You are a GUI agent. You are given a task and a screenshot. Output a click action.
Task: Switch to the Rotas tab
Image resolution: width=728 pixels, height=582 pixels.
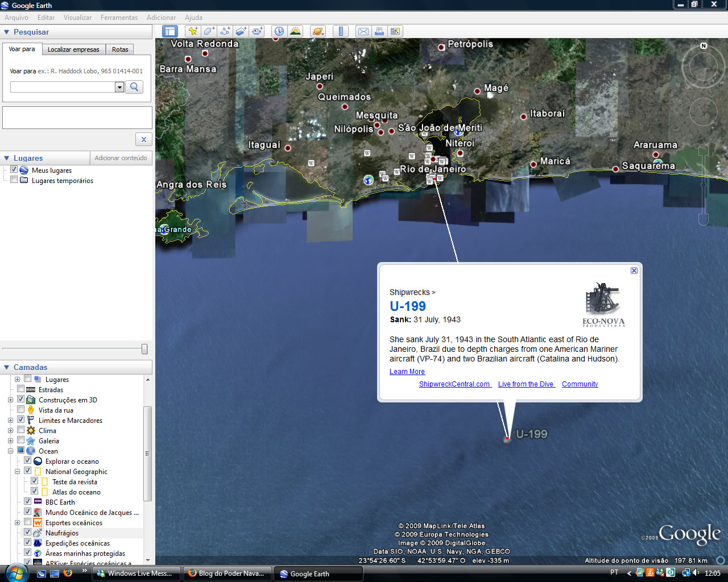120,49
